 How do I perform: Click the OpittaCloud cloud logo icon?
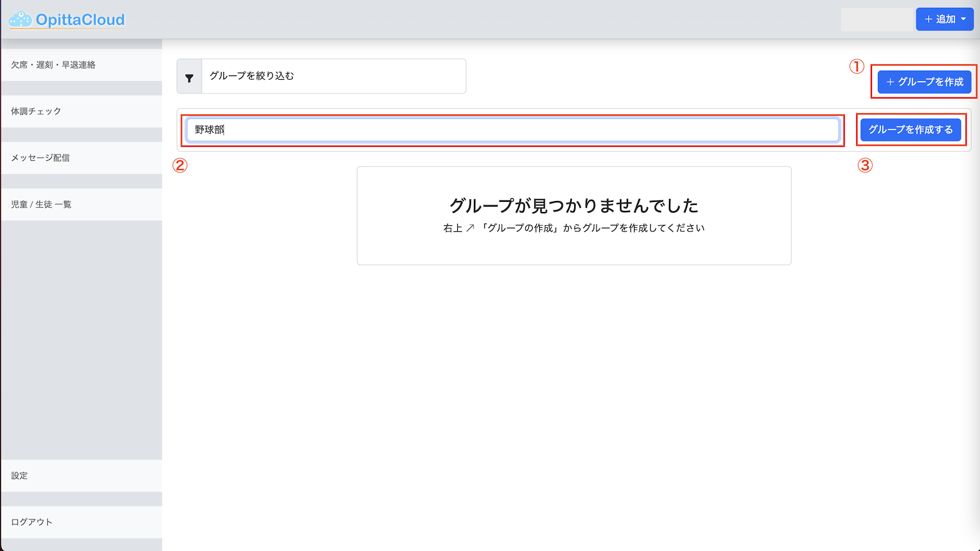(x=21, y=20)
